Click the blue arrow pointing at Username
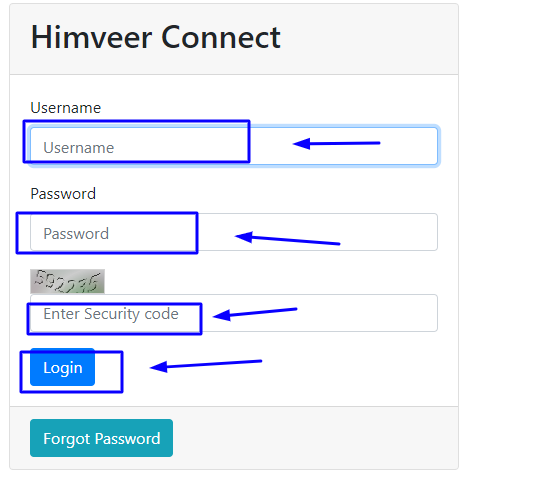 coord(336,143)
